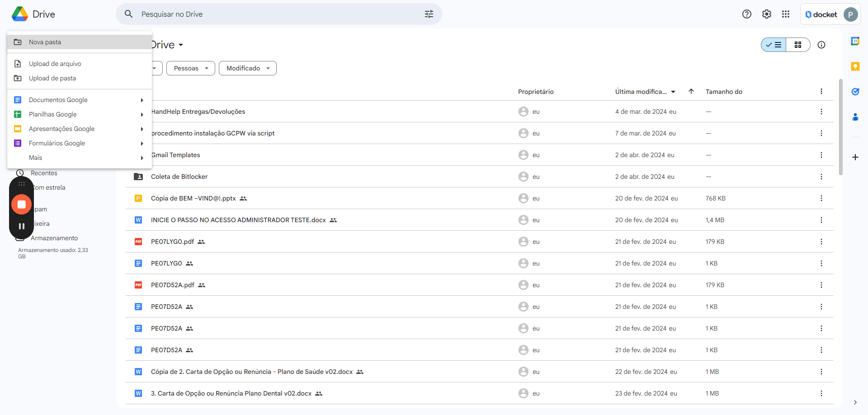Switch to list layout view
This screenshot has width=868, height=415.
click(x=774, y=45)
